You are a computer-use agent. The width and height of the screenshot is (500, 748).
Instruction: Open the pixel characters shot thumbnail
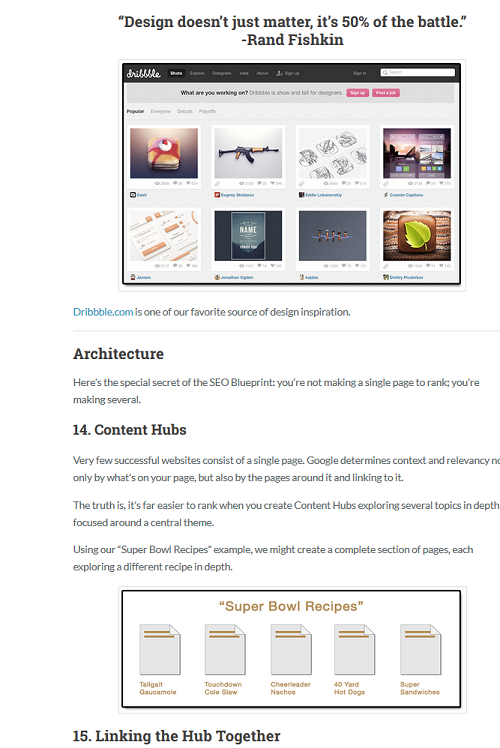pos(333,236)
